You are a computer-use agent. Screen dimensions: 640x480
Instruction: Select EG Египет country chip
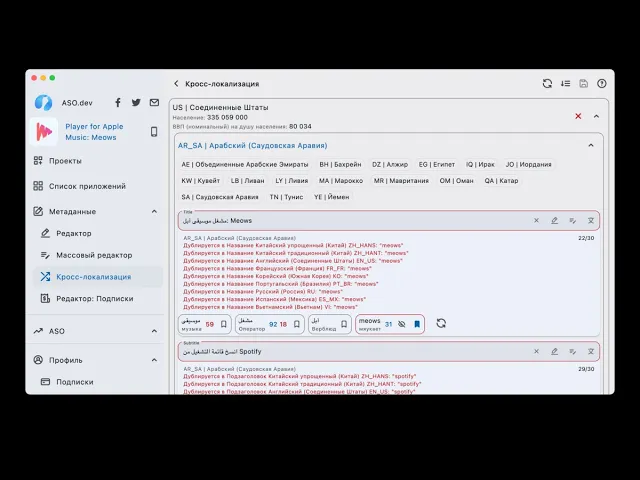click(x=436, y=164)
